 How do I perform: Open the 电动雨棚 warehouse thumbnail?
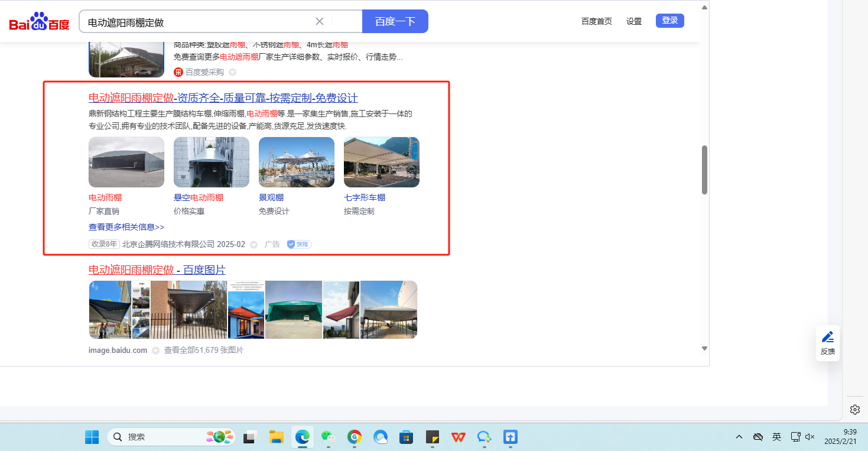tap(126, 162)
